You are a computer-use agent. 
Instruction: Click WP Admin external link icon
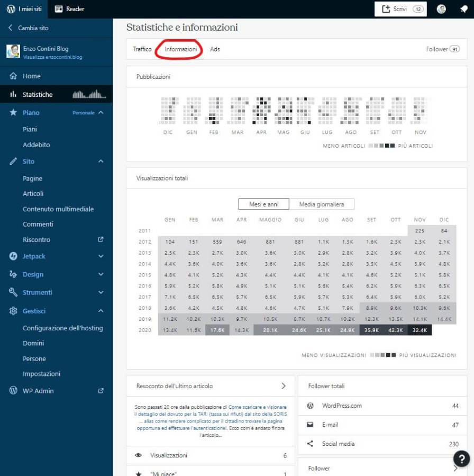(101, 391)
